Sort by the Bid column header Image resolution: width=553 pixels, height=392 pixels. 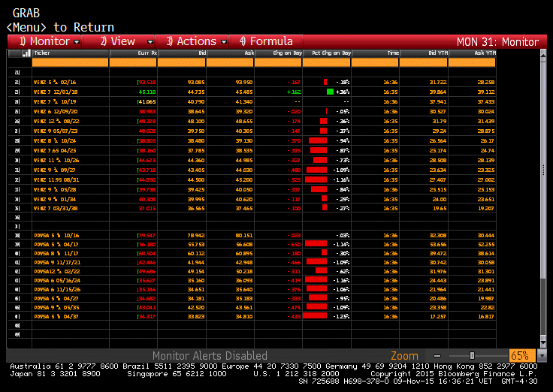tap(182, 53)
